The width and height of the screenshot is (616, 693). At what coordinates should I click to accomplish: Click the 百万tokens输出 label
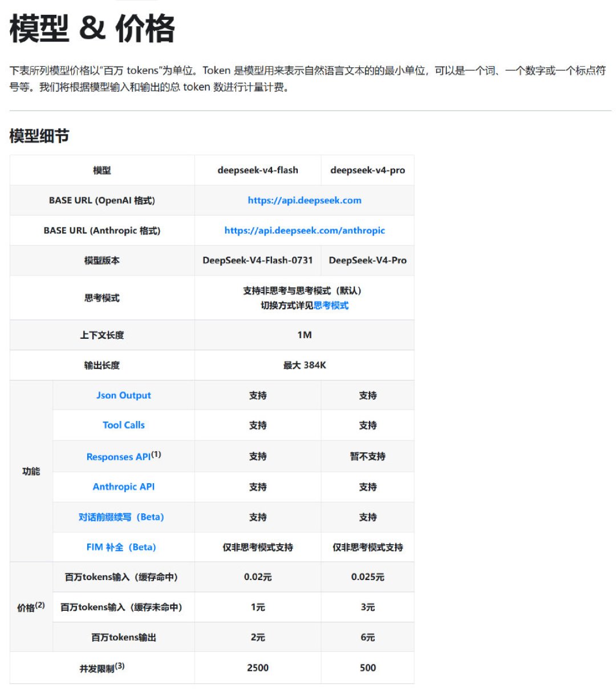pyautogui.click(x=124, y=637)
